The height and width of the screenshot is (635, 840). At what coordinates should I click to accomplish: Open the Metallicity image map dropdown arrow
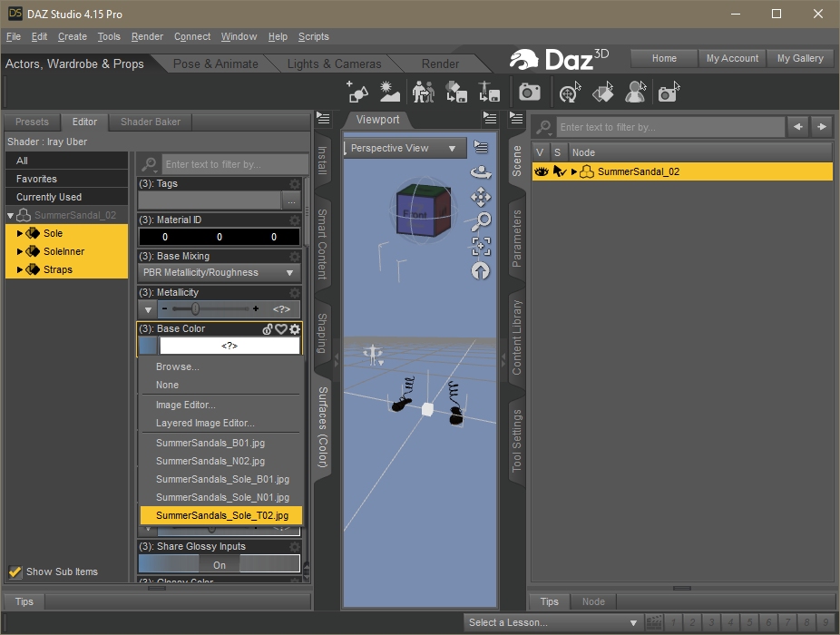[148, 309]
